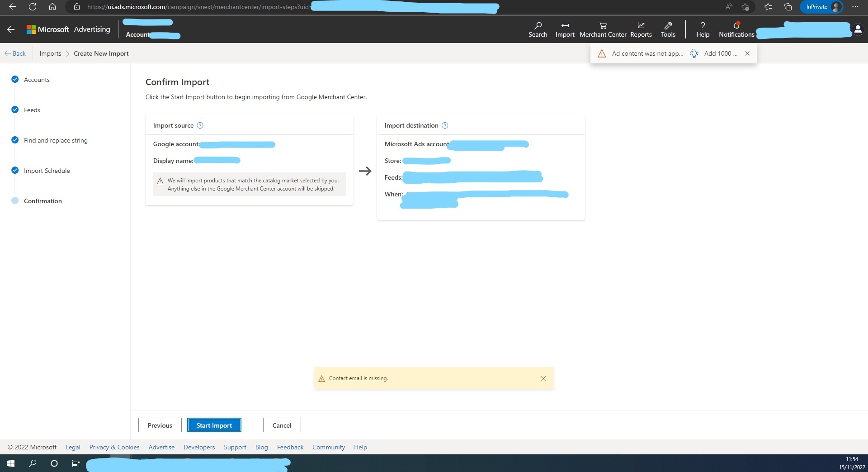
Task: Click the Start Import button
Action: coord(214,425)
